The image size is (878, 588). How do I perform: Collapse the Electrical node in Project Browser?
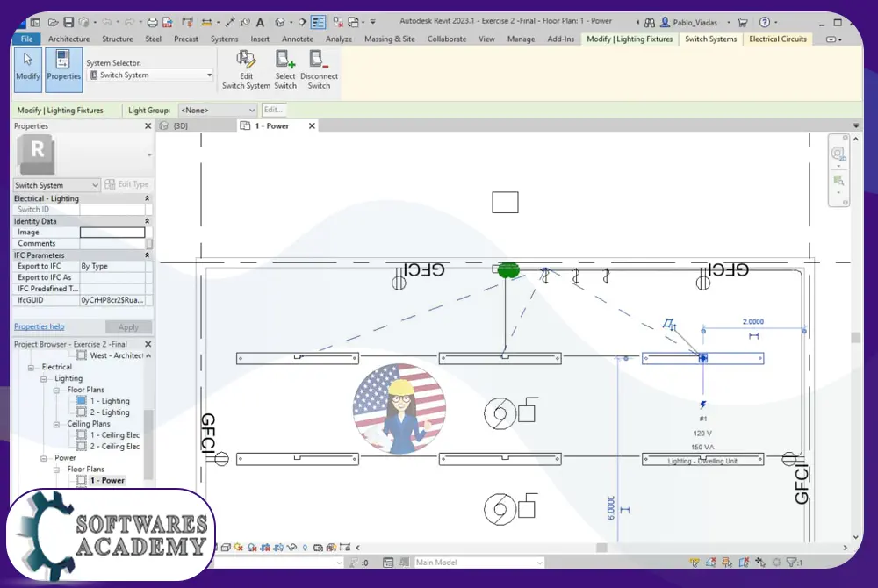tap(31, 368)
